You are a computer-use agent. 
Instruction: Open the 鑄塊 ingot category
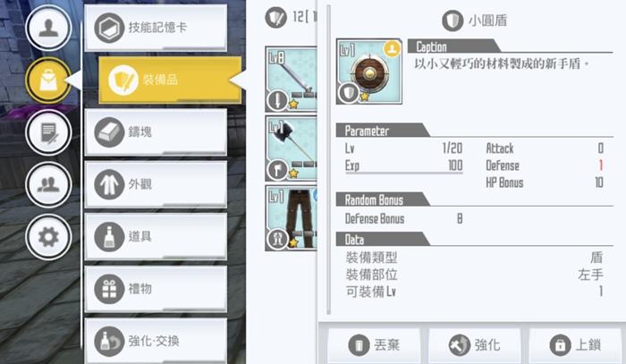click(x=156, y=132)
